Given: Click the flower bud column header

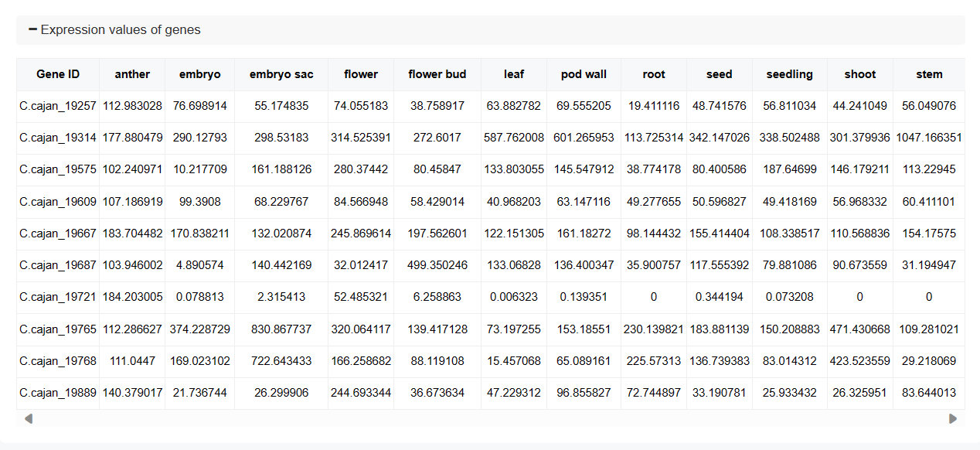Looking at the screenshot, I should point(437,74).
